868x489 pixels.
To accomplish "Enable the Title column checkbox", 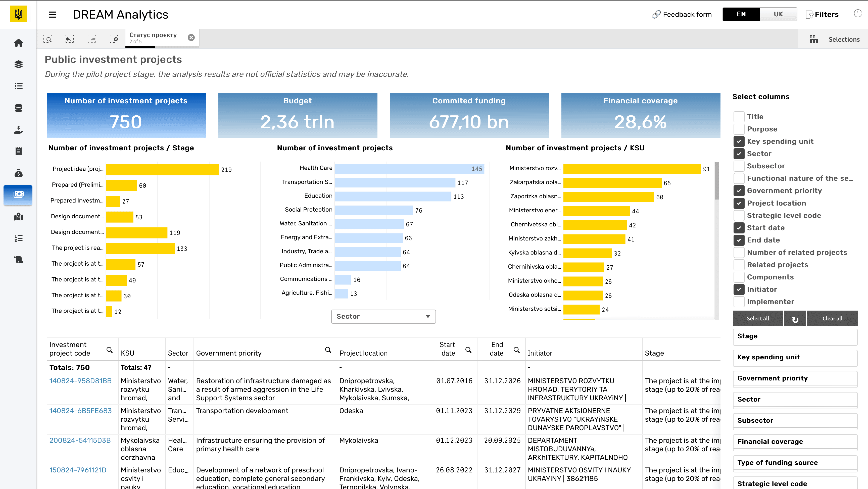I will point(739,117).
